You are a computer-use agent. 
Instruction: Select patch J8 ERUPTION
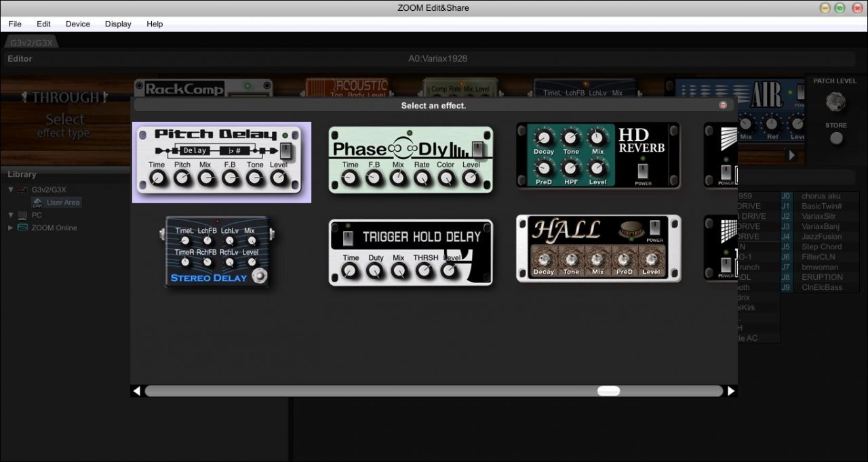pyautogui.click(x=819, y=277)
